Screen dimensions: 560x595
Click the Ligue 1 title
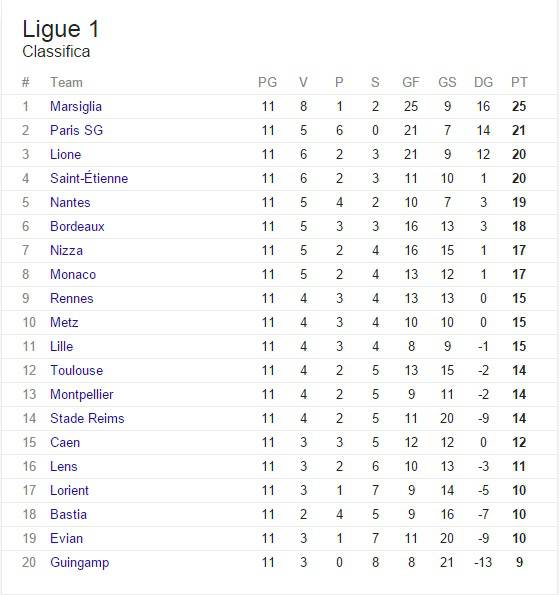tap(61, 29)
